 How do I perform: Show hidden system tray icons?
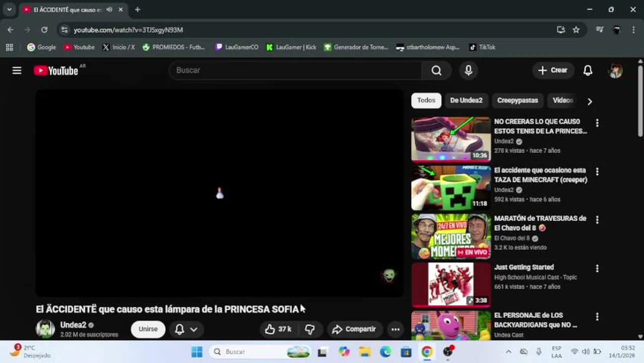(x=508, y=352)
